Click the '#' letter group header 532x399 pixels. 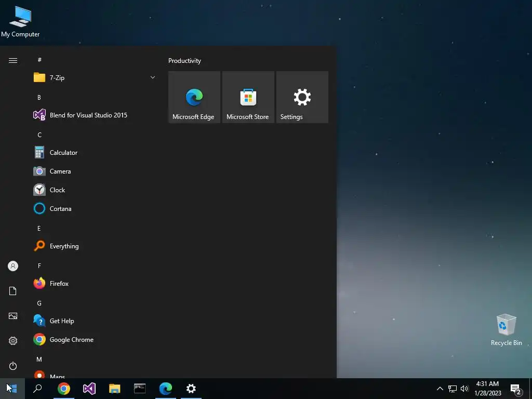click(39, 60)
